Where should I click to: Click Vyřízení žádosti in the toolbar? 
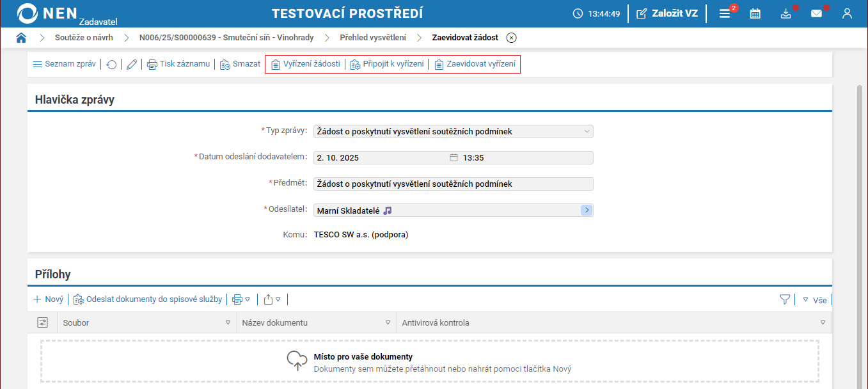pyautogui.click(x=305, y=65)
